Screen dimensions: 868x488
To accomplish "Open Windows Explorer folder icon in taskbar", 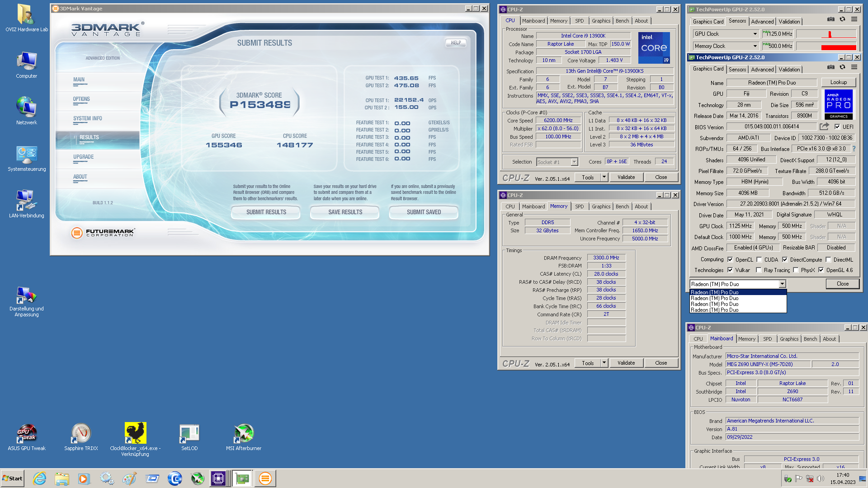I will point(62,479).
